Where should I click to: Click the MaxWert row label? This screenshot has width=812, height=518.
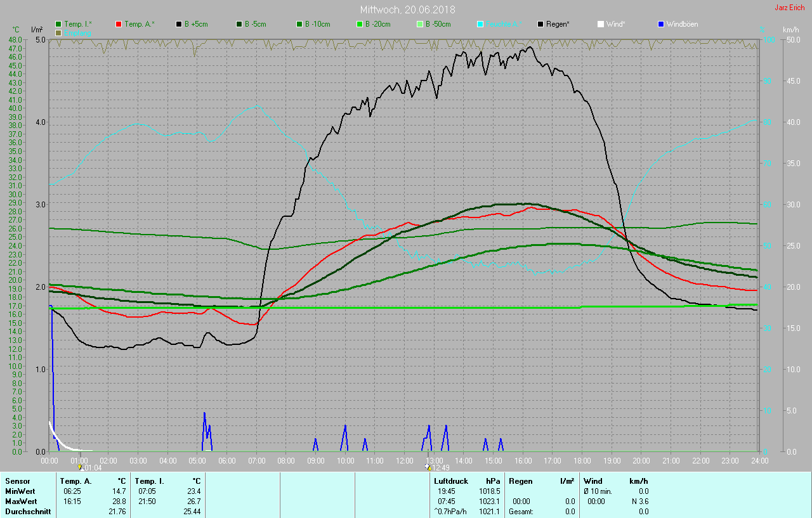coord(21,502)
